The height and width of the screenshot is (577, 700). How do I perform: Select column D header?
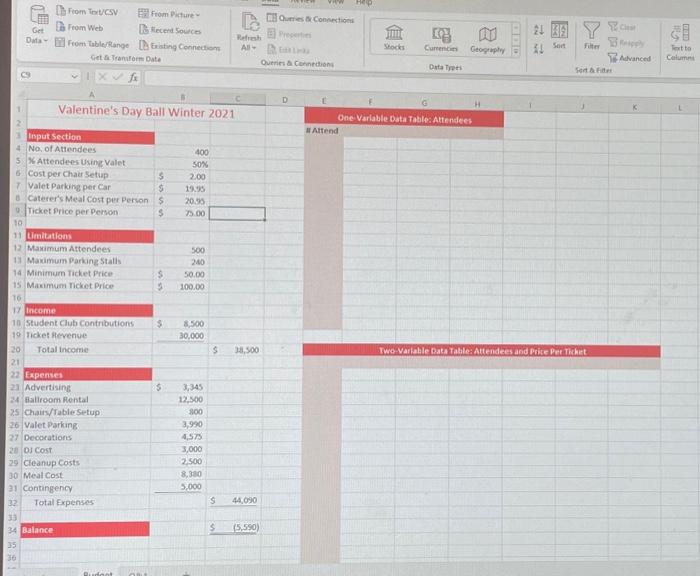pyautogui.click(x=285, y=100)
